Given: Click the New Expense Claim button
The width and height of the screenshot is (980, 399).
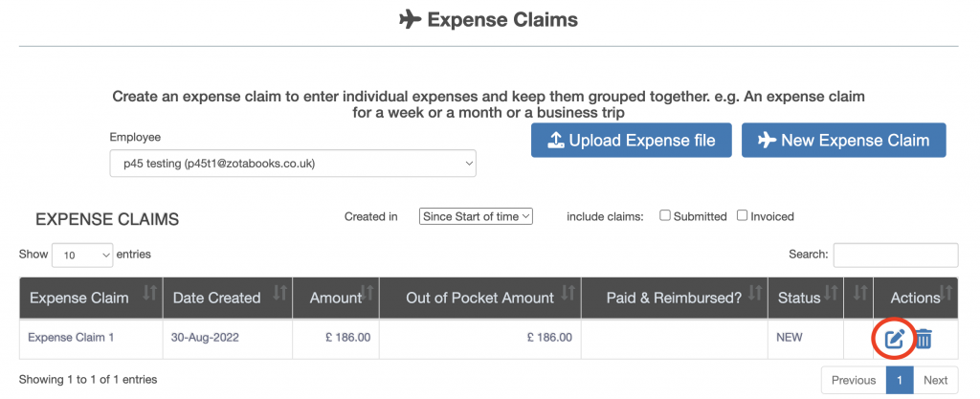Looking at the screenshot, I should coord(843,141).
